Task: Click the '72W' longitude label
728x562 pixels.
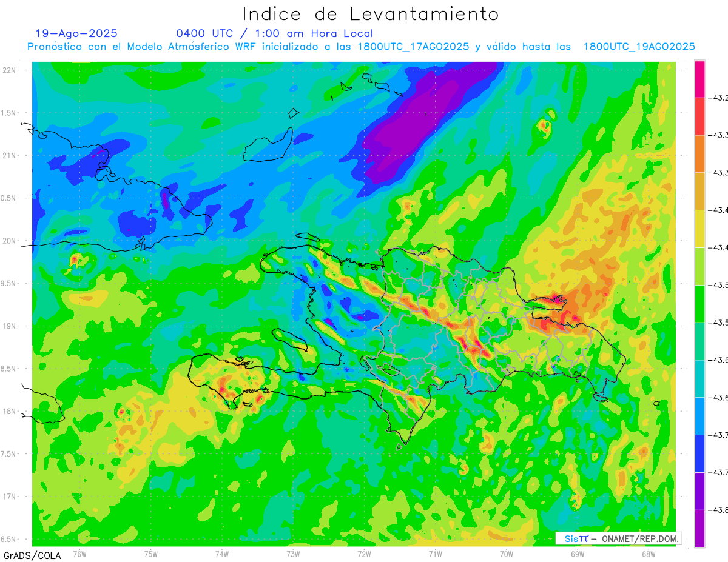Action: [x=364, y=554]
